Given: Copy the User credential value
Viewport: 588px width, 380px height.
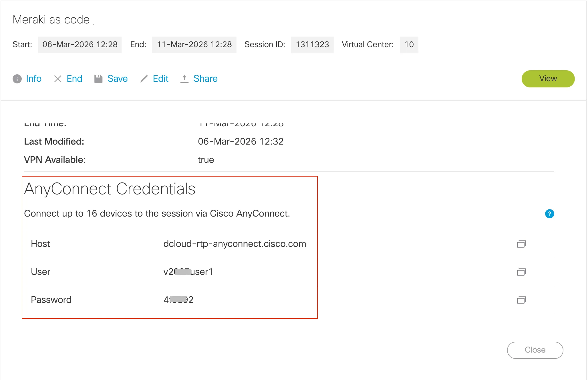Looking at the screenshot, I should coord(521,272).
